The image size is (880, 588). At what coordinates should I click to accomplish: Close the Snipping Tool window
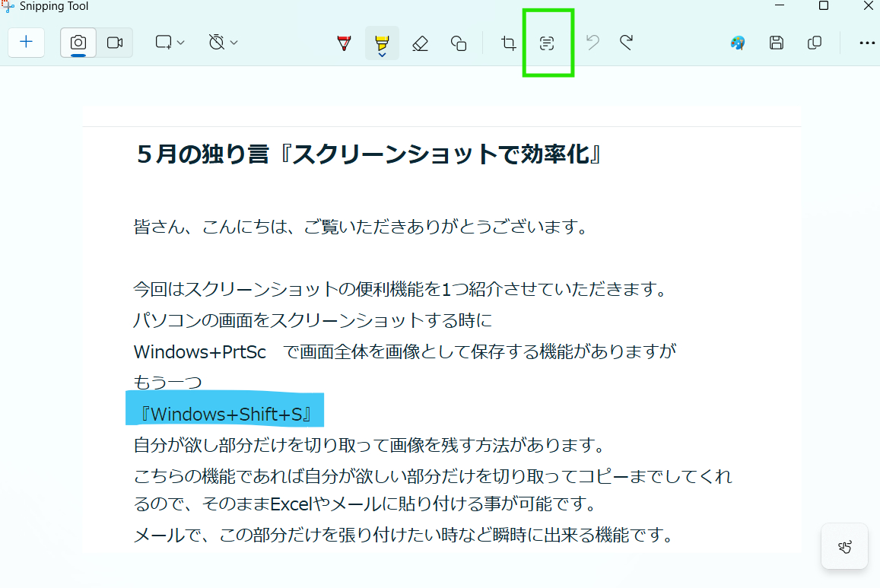pyautogui.click(x=868, y=5)
